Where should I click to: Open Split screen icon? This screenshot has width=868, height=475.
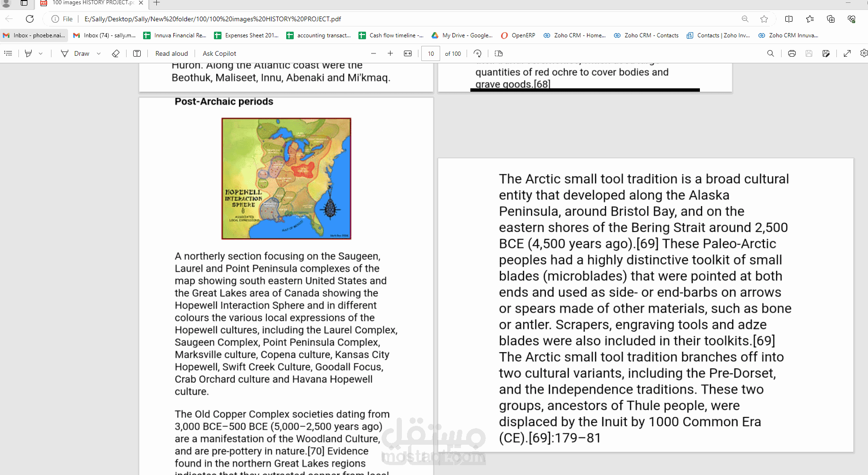click(x=789, y=19)
